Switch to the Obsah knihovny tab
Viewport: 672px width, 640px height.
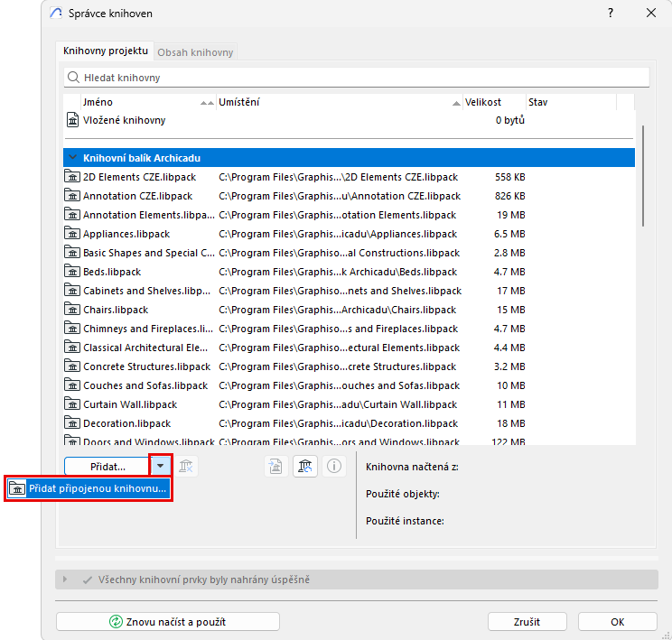(195, 52)
